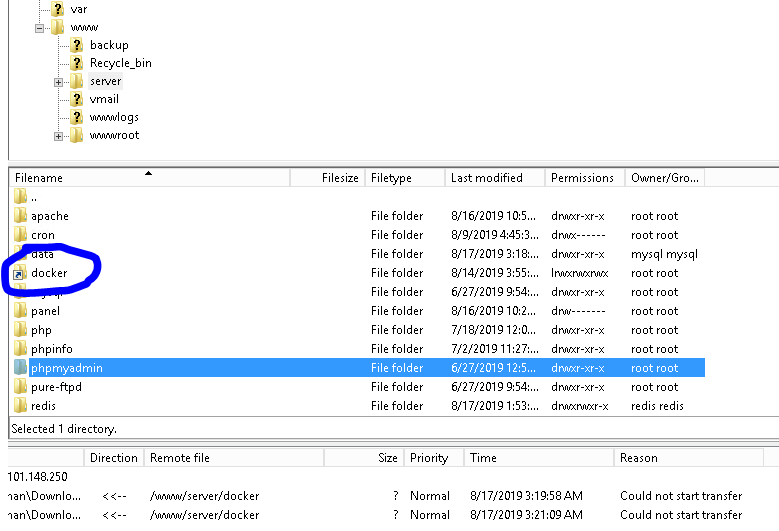Expand the server tree node
The image size is (779, 531).
59,81
